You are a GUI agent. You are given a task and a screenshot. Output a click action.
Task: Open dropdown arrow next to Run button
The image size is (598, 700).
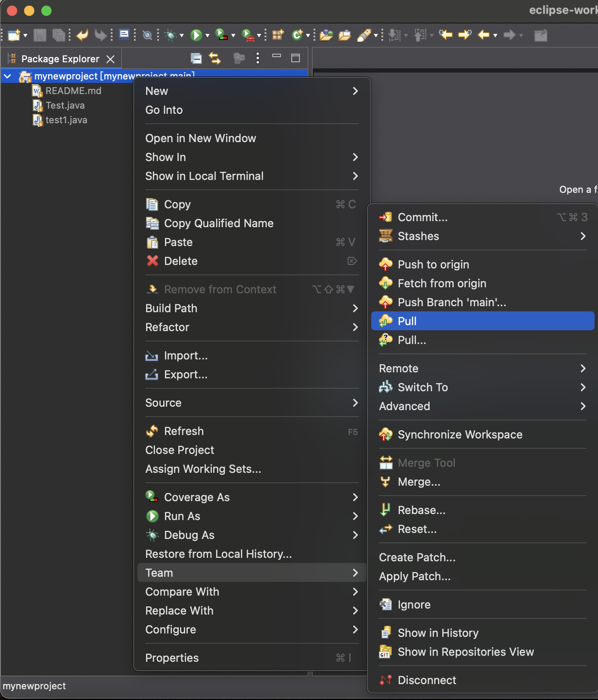pyautogui.click(x=207, y=36)
